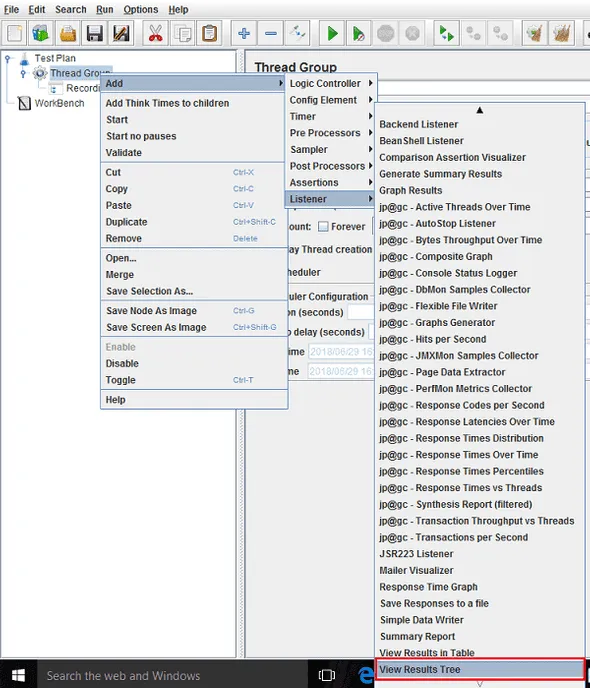Open the Help menu in menu bar
Screen dimensions: 590x688
pyautogui.click(x=178, y=9)
